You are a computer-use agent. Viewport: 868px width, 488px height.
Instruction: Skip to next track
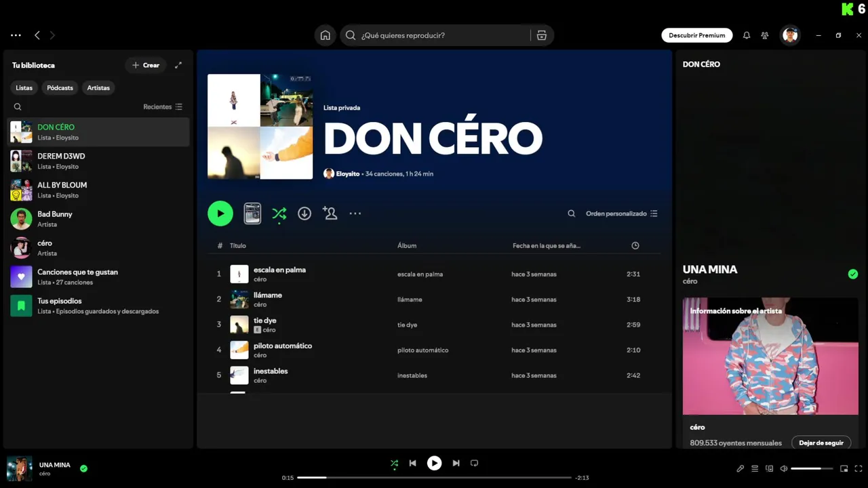(x=456, y=464)
